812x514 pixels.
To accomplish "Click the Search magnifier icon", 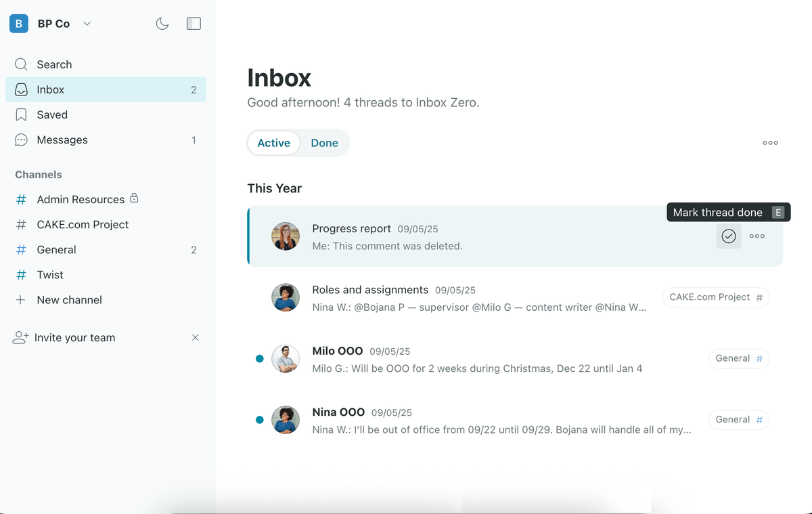I will coord(22,64).
